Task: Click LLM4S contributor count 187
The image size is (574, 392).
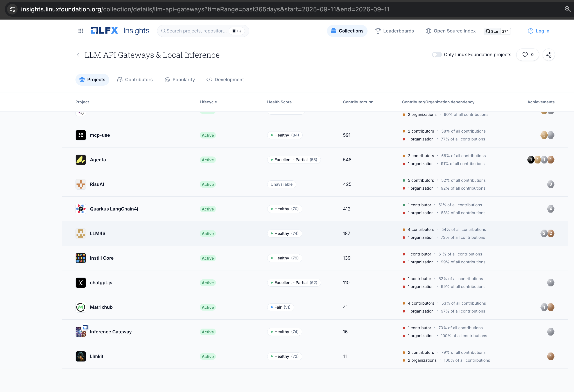Action: click(346, 233)
